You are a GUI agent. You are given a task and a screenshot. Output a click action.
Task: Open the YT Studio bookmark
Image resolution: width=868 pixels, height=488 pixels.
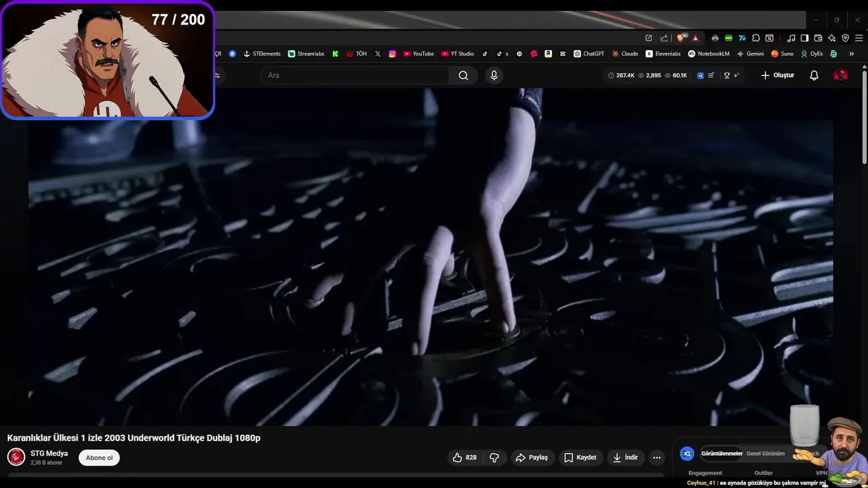pos(458,54)
